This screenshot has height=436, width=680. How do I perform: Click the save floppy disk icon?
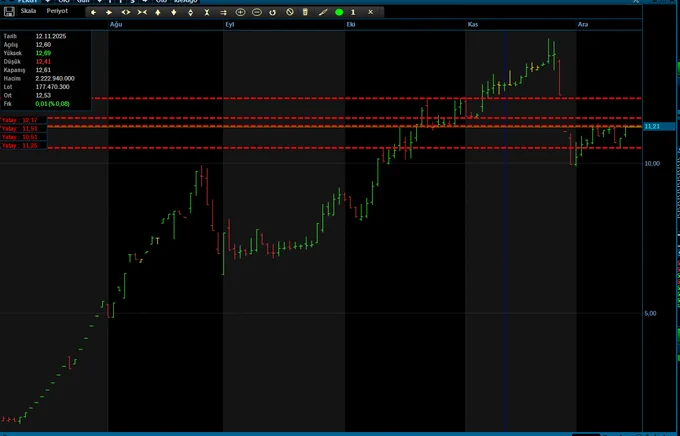(9, 12)
